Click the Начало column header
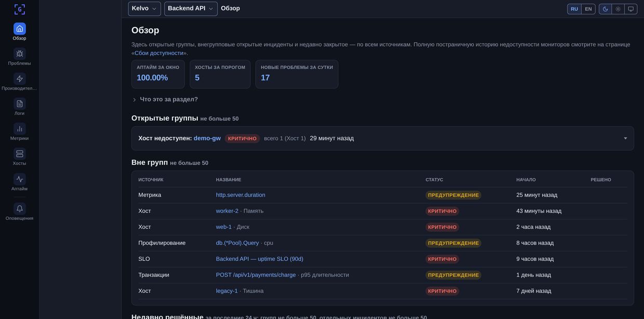Viewport: 644px width, 319px height. pyautogui.click(x=526, y=180)
